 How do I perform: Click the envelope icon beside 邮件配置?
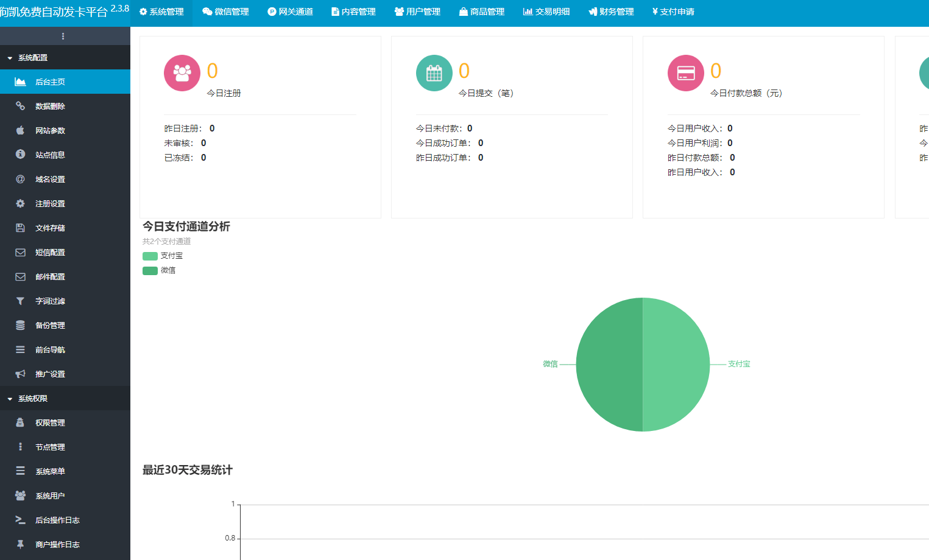[x=20, y=276]
